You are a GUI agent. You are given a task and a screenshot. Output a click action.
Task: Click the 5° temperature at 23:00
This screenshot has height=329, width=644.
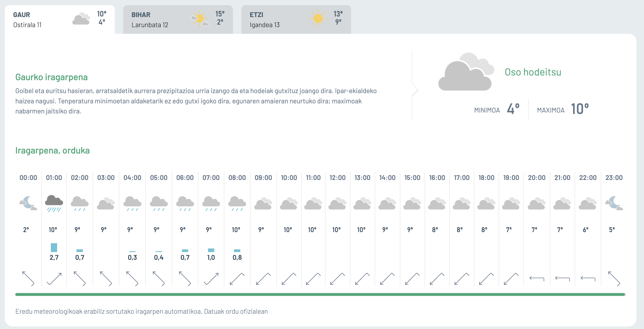coord(612,230)
